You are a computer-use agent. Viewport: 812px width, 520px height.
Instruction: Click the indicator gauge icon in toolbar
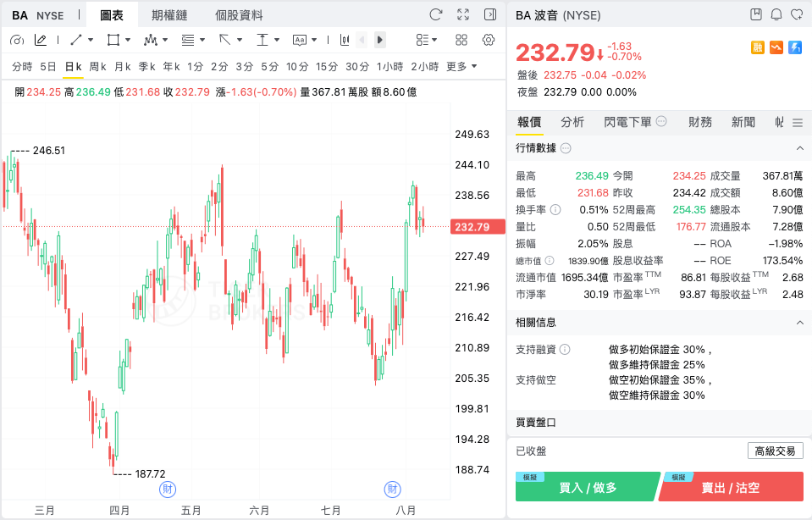click(x=17, y=40)
